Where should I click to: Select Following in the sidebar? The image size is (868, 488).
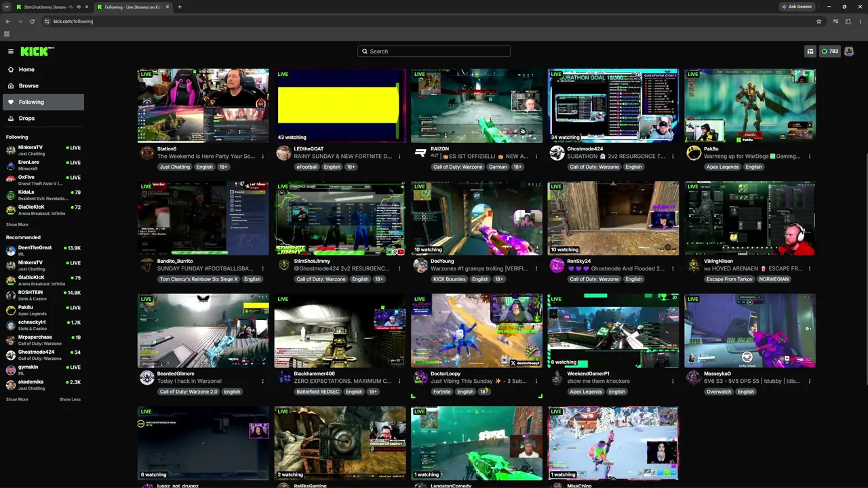tap(42, 102)
